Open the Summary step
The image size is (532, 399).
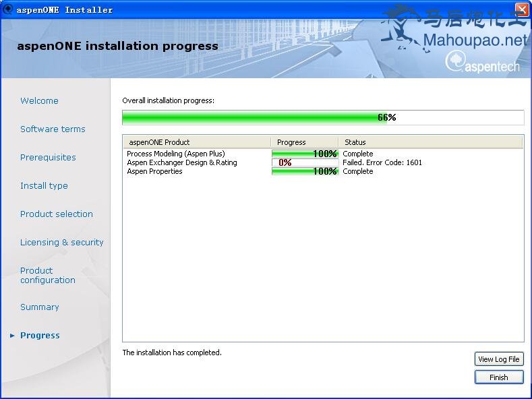39,307
